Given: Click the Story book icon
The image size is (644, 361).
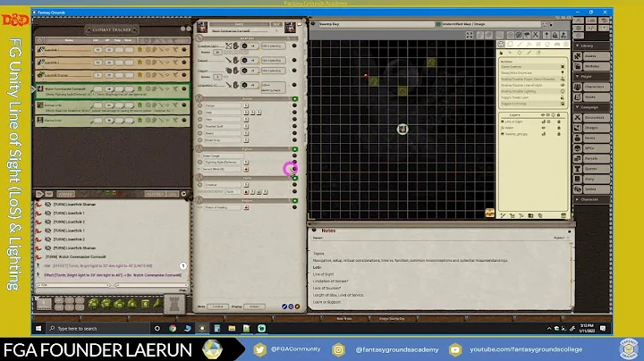Looking at the screenshot, I should tap(578, 179).
